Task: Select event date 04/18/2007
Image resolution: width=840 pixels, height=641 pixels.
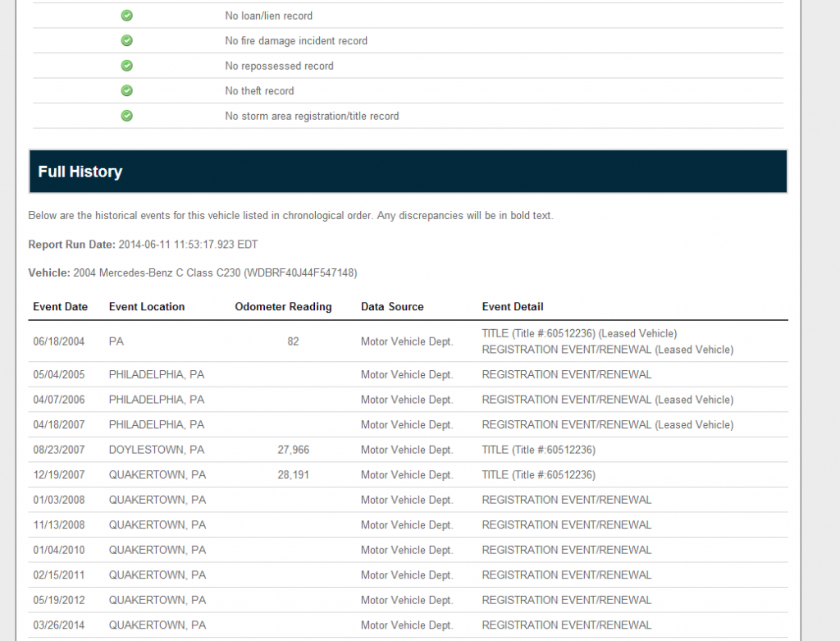Action: pos(59,425)
